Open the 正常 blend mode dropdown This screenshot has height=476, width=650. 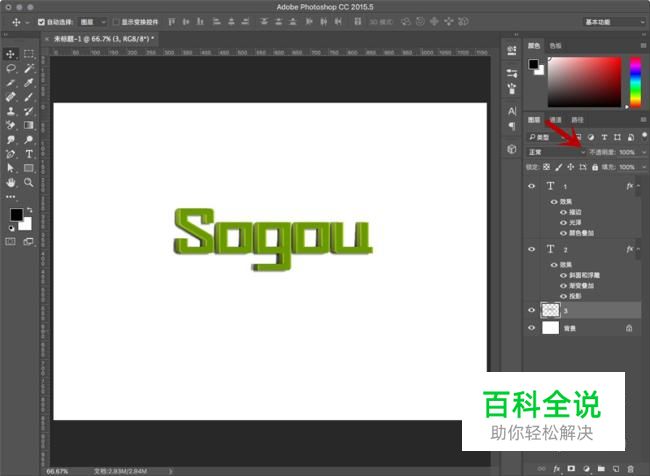556,152
